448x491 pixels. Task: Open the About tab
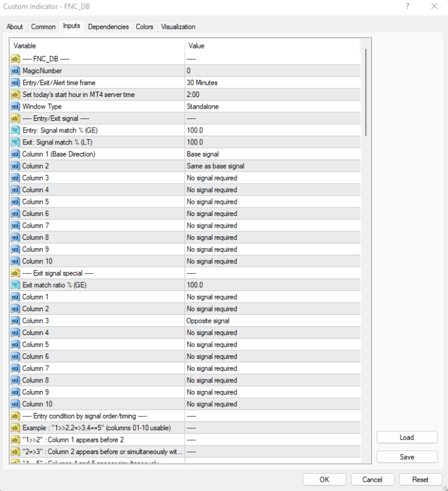tap(15, 27)
